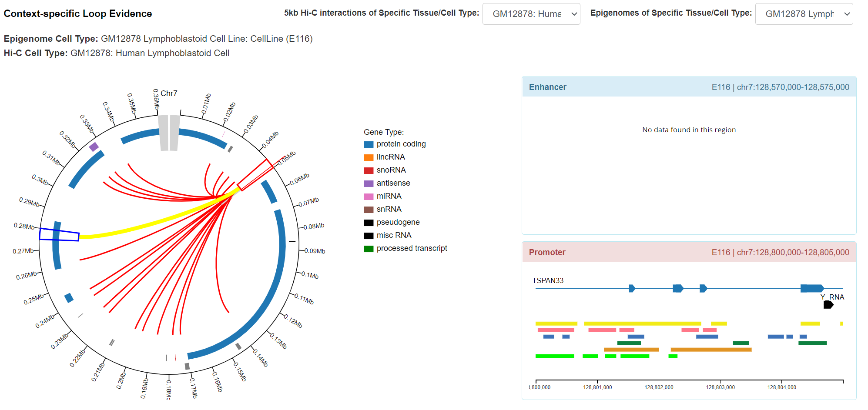Click the antisense purple legend swatch

369,183
